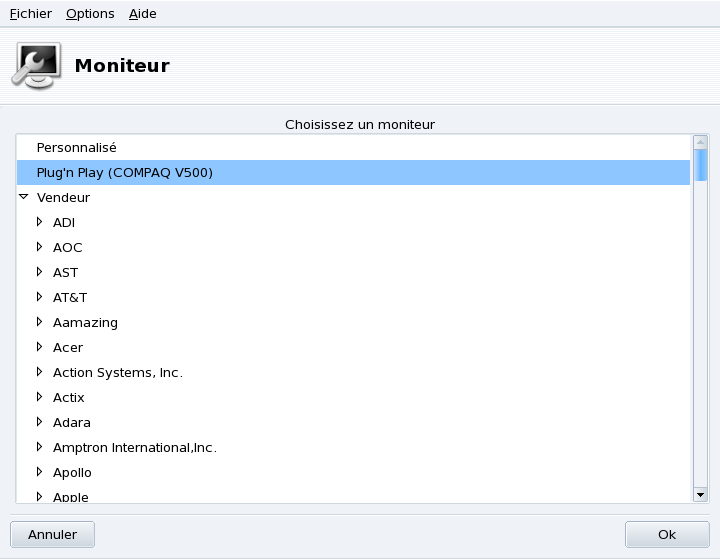This screenshot has height=560, width=720.
Task: Open the Options menu
Action: click(90, 14)
